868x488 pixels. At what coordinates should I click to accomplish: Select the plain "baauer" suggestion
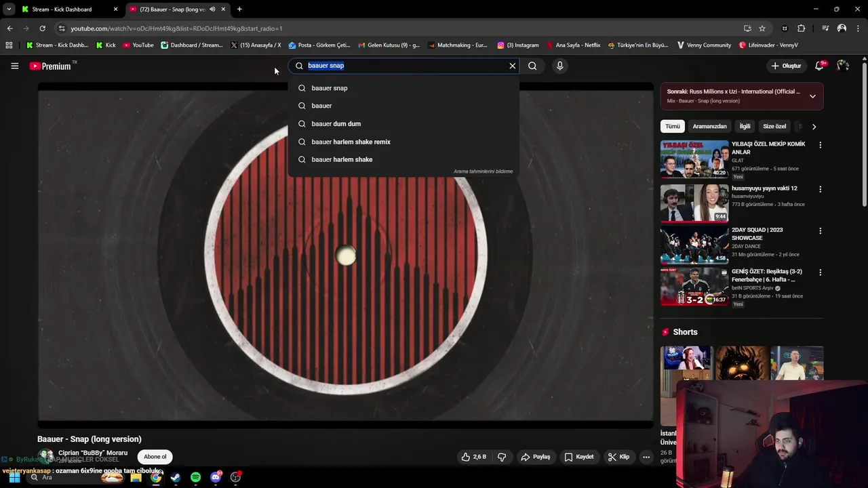pos(403,106)
